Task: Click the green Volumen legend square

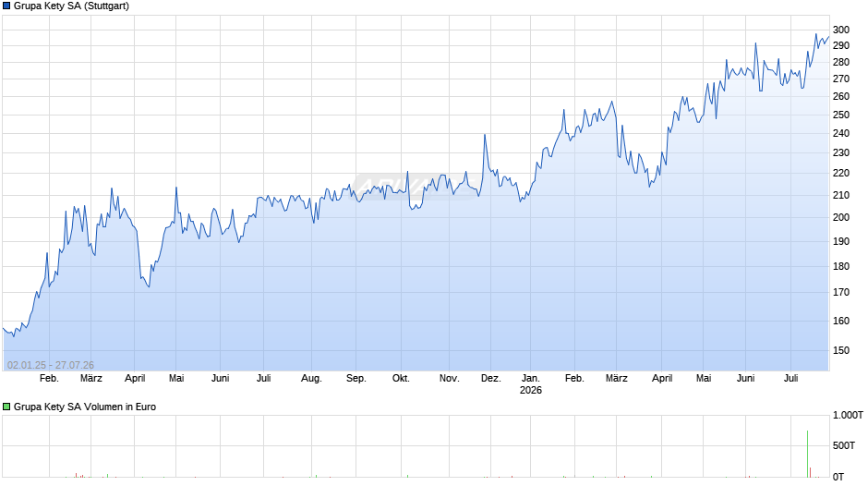Action: [6, 407]
